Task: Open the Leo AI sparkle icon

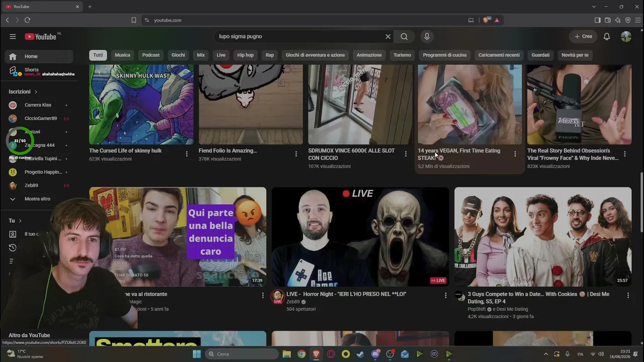Action: point(618,20)
